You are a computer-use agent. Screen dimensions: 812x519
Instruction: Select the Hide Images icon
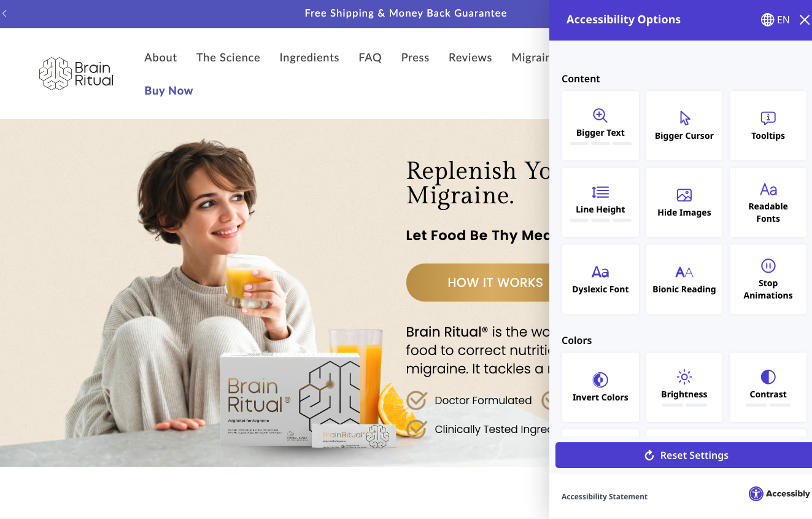684,195
